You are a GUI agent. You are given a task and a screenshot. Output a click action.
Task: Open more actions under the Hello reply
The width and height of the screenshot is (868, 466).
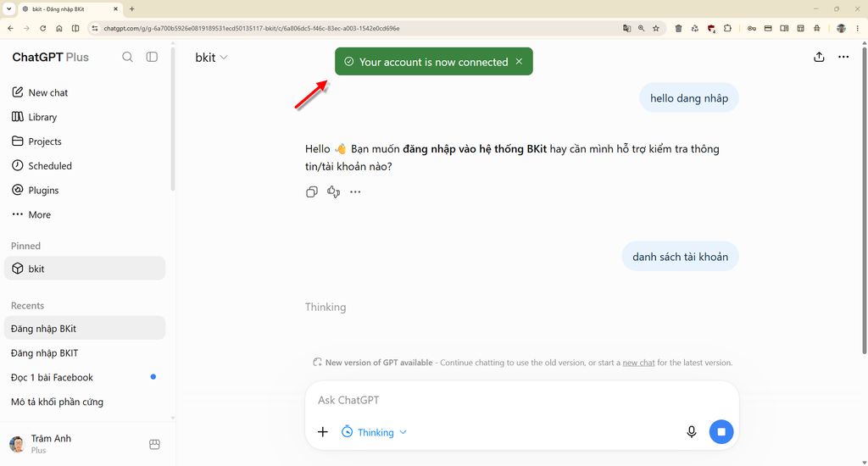tap(355, 191)
